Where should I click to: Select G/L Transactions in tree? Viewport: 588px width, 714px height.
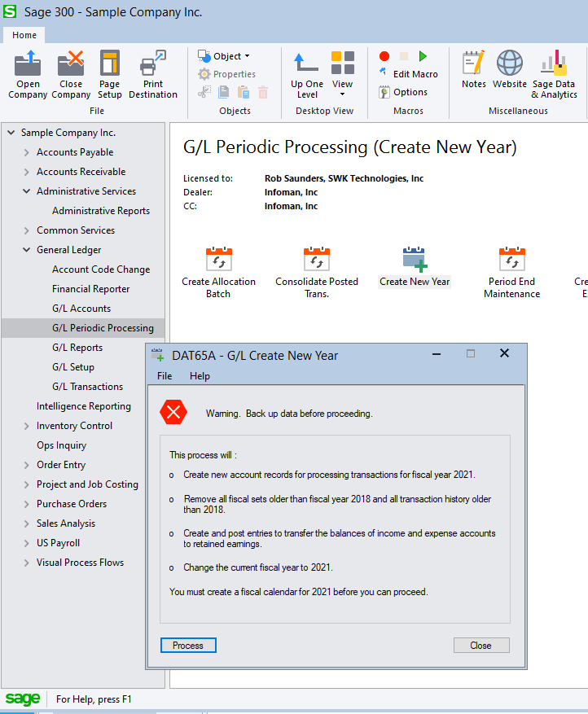tap(87, 387)
